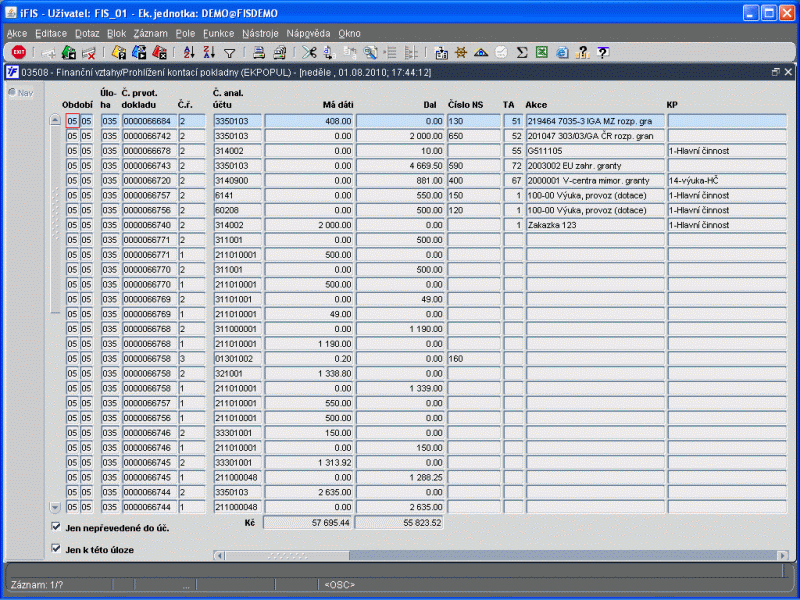Open the Nápověda menu
Screen dimensions: 800x600
point(308,33)
